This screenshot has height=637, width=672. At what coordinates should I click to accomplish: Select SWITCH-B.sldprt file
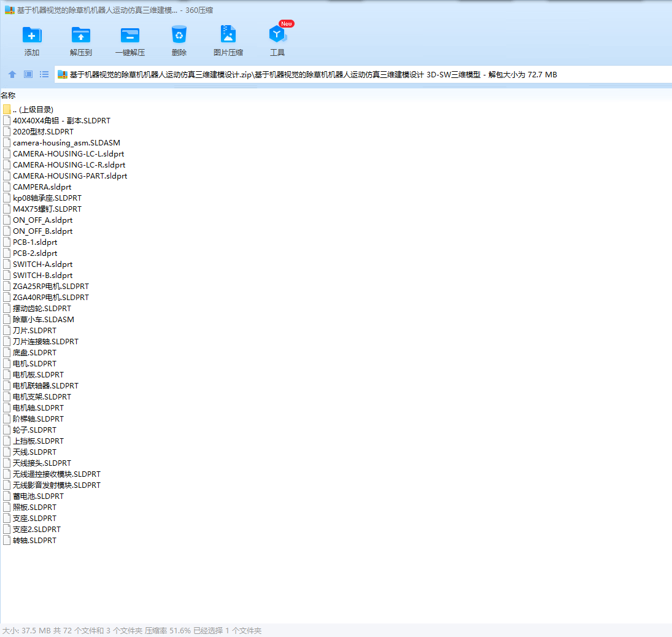click(x=43, y=275)
